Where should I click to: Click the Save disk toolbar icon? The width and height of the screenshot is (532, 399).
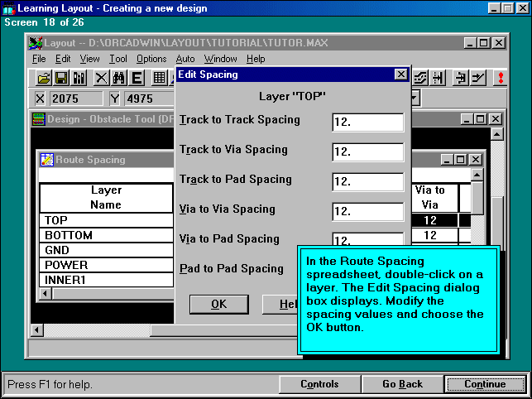pos(61,78)
